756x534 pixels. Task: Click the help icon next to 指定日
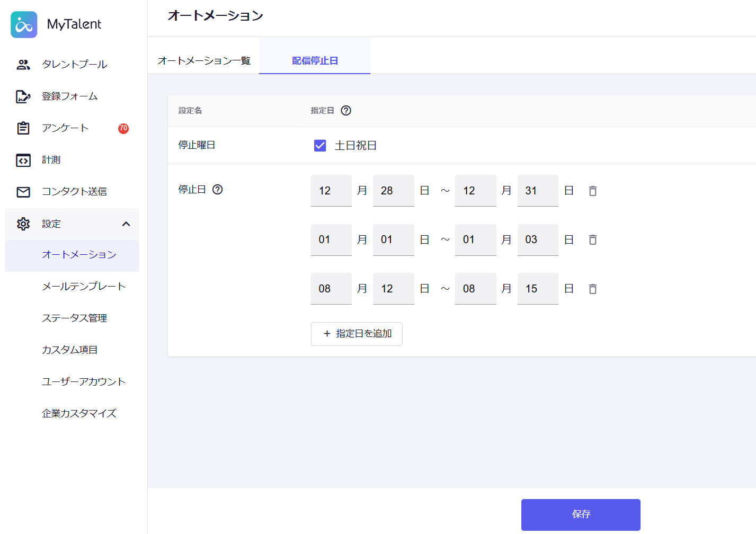click(x=346, y=111)
